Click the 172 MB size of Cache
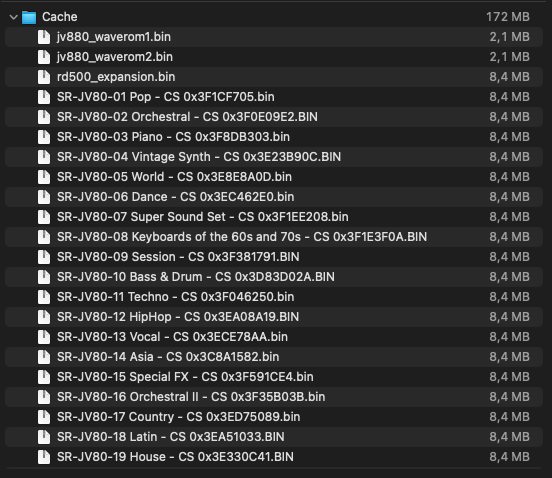This screenshot has height=478, width=552. coord(508,17)
